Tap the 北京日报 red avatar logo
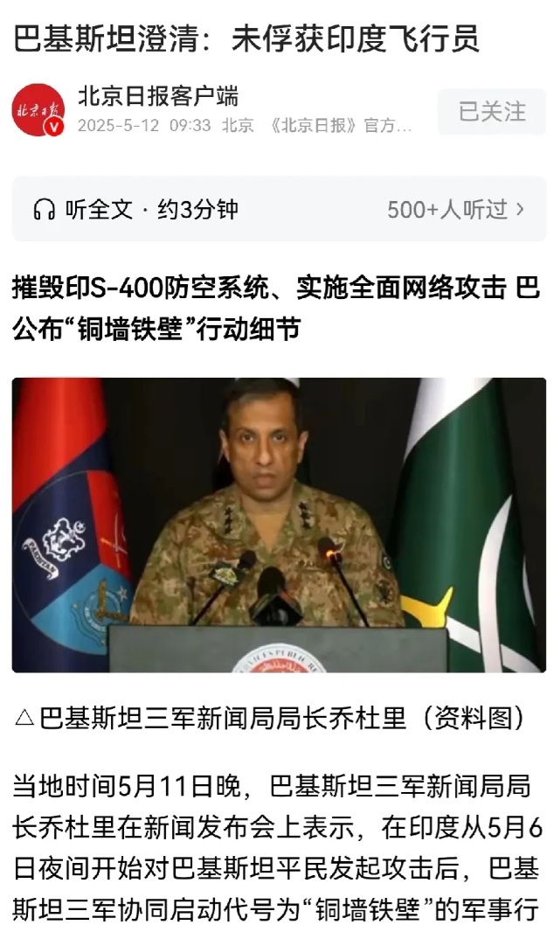This screenshot has width=560, height=932. click(38, 110)
